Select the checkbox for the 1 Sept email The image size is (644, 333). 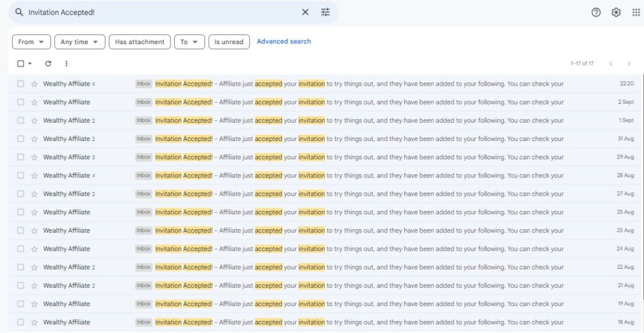click(21, 120)
